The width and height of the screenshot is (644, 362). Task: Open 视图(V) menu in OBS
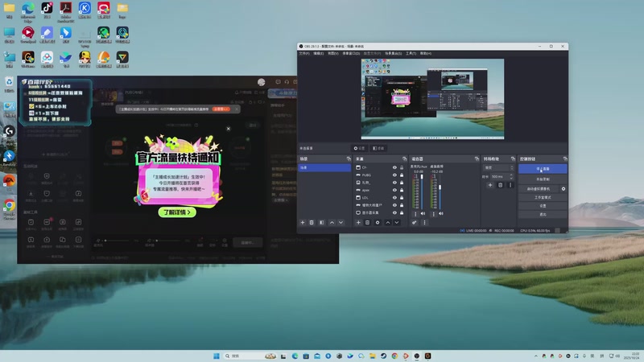[333, 53]
